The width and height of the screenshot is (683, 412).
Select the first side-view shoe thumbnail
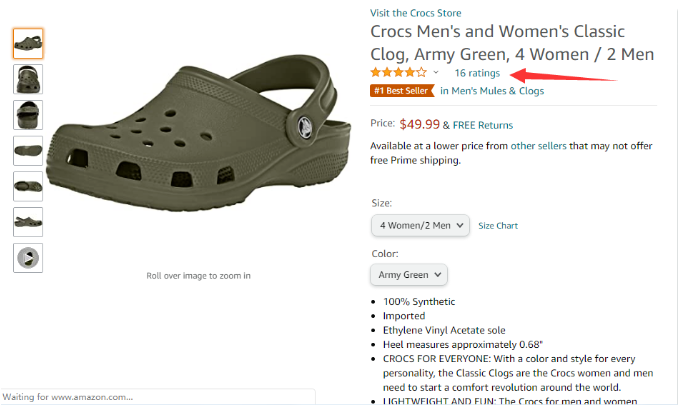28,44
